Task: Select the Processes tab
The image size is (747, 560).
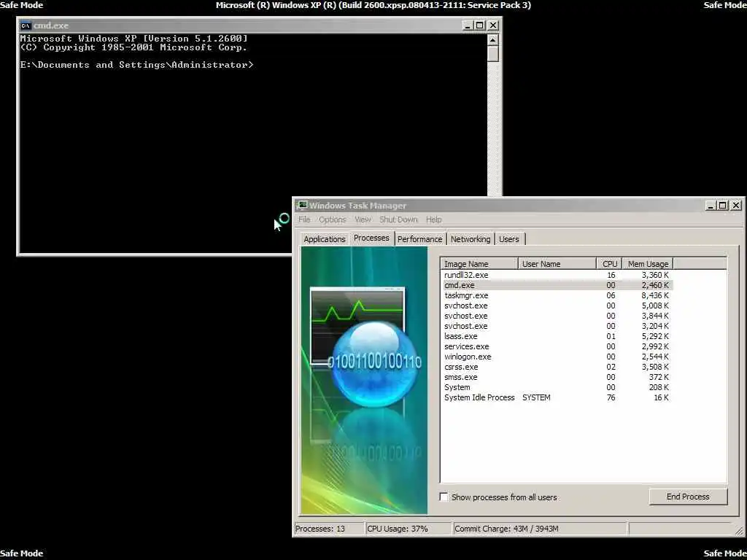Action: (371, 238)
